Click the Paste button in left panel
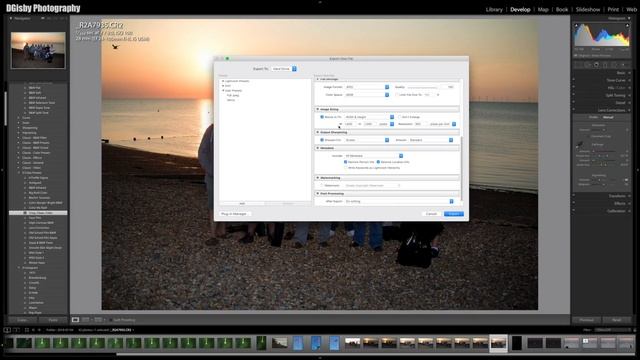The height and width of the screenshot is (360, 640). tap(53, 320)
